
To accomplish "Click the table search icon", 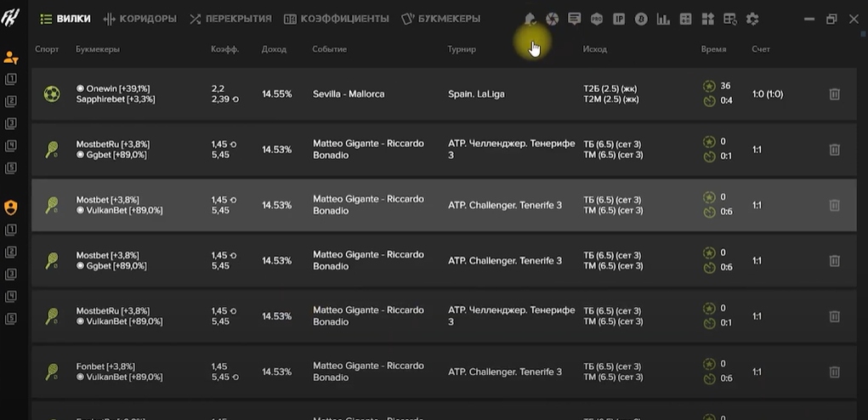I will pos(729,20).
